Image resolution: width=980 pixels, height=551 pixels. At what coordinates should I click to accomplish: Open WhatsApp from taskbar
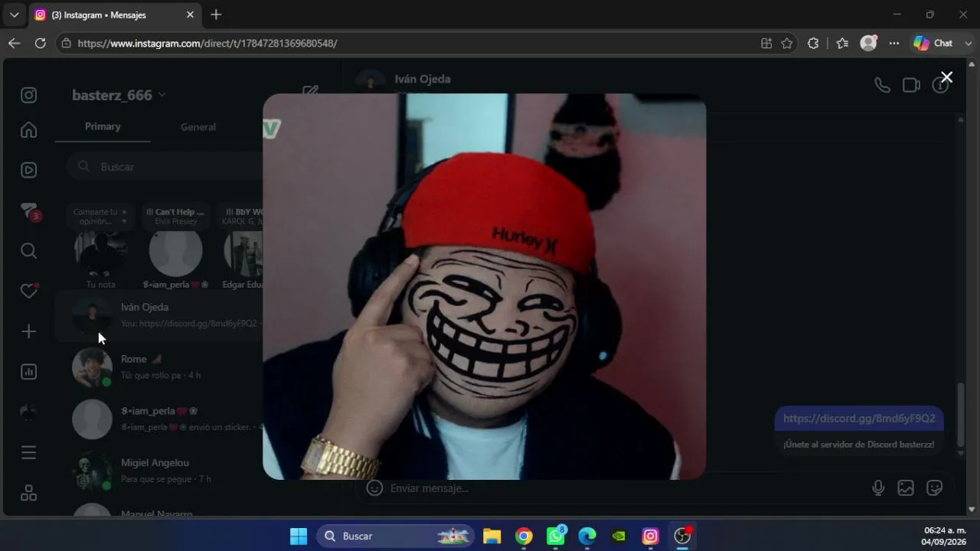point(556,536)
